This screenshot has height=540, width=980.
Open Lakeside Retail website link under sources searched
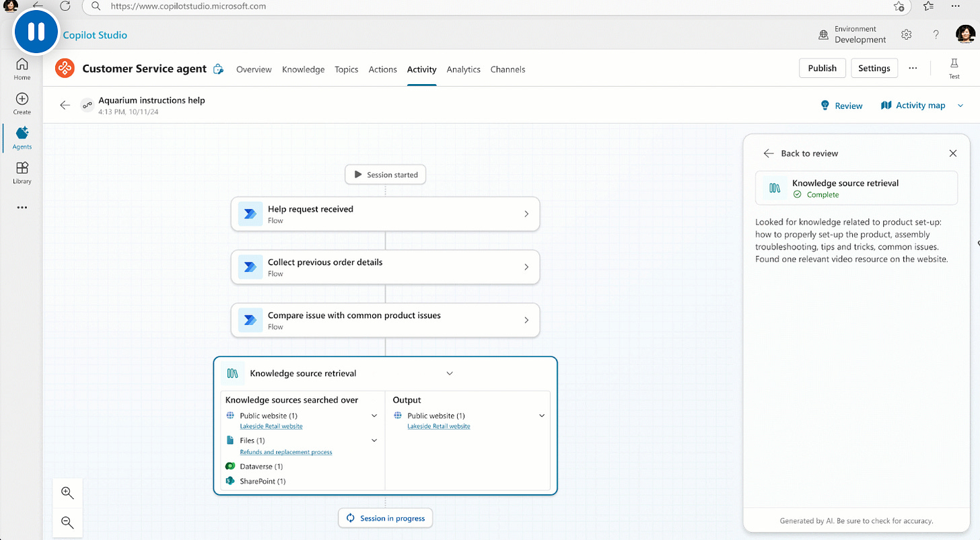(x=271, y=426)
